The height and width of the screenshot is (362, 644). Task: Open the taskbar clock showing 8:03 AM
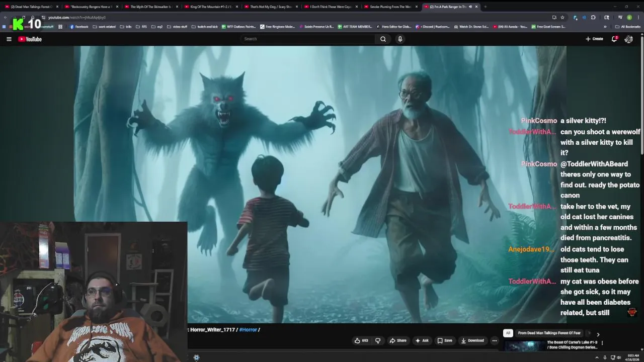pyautogui.click(x=633, y=357)
